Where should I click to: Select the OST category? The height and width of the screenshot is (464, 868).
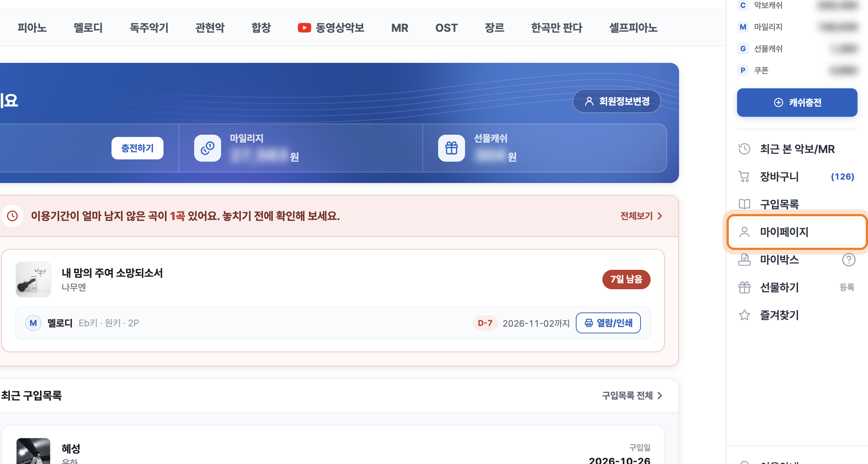coord(446,28)
